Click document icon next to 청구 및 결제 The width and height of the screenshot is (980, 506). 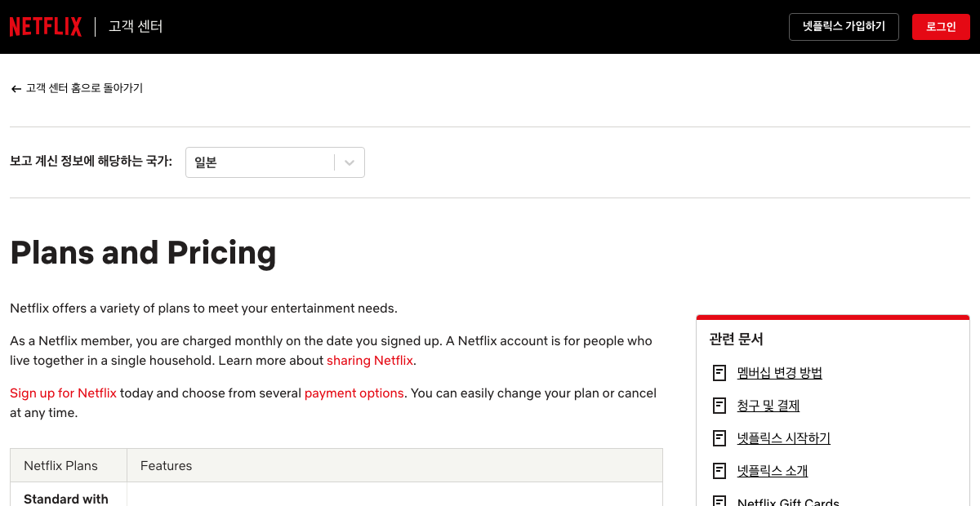point(719,406)
